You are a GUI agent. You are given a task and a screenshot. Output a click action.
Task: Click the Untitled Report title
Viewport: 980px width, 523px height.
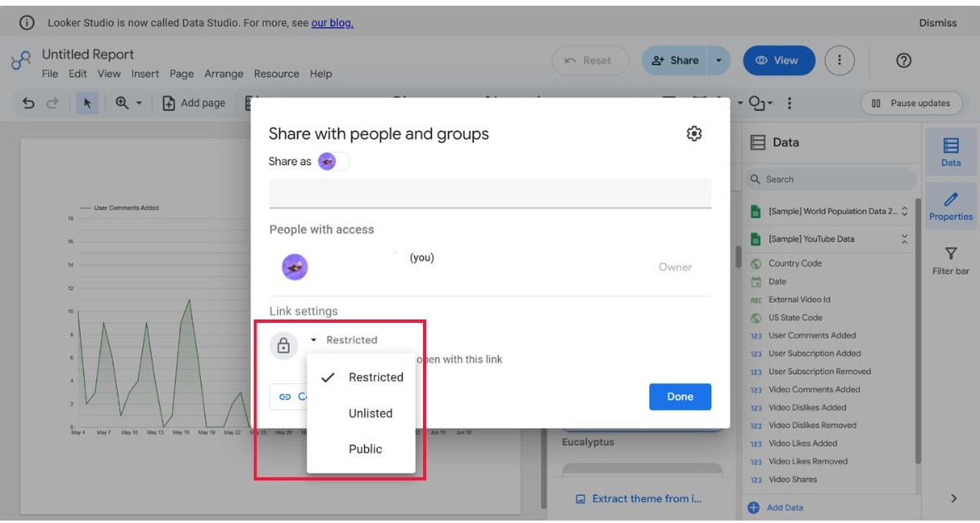point(88,54)
